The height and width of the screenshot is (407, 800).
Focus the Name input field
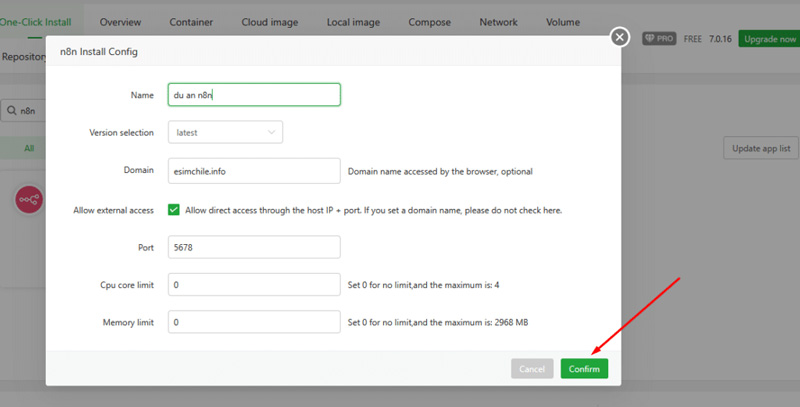click(x=254, y=95)
